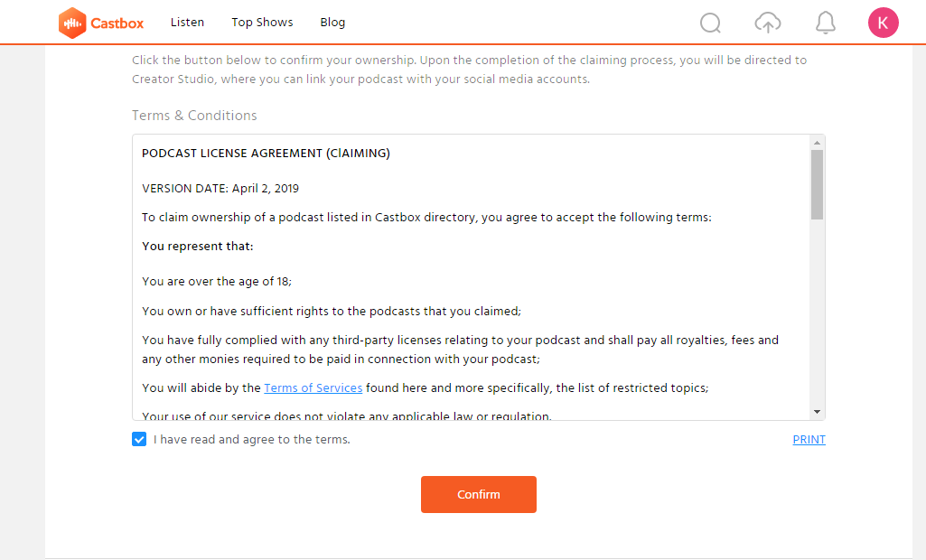
Task: Click 'I have read and agree to the terms.' label
Action: [251, 440]
